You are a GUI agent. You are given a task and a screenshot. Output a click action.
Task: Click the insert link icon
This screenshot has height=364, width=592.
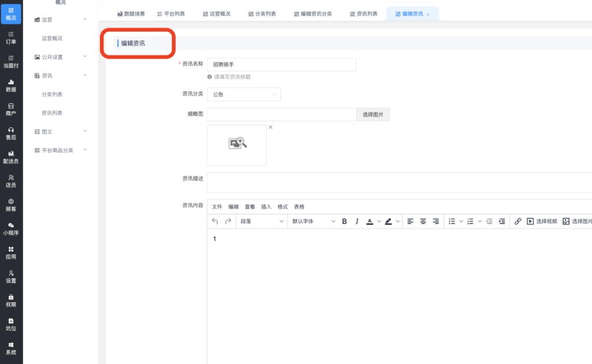coord(518,221)
